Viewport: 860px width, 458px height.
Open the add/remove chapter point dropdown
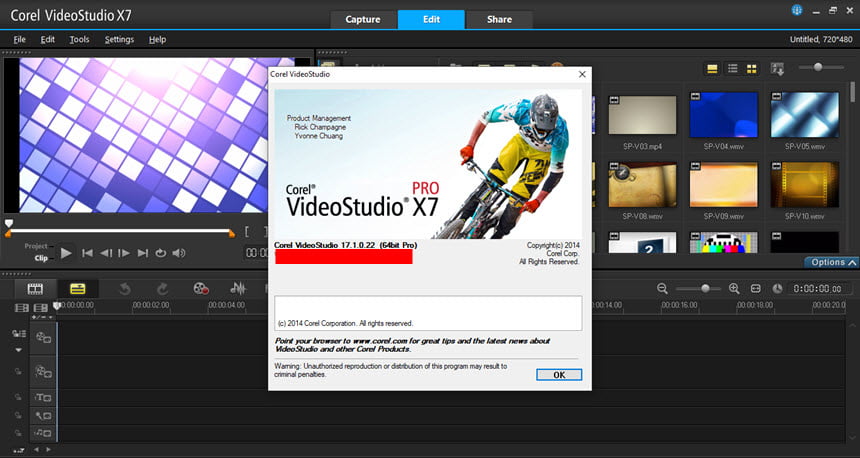[42, 317]
